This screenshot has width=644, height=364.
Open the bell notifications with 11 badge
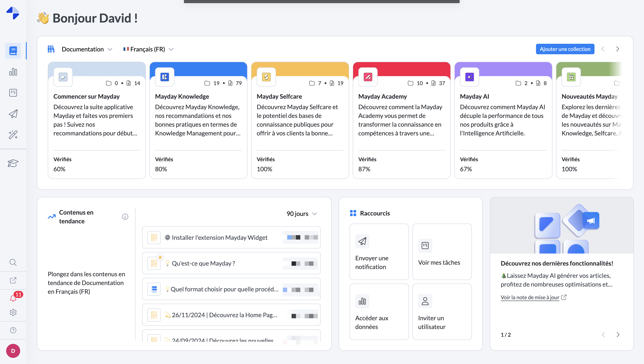(13, 298)
